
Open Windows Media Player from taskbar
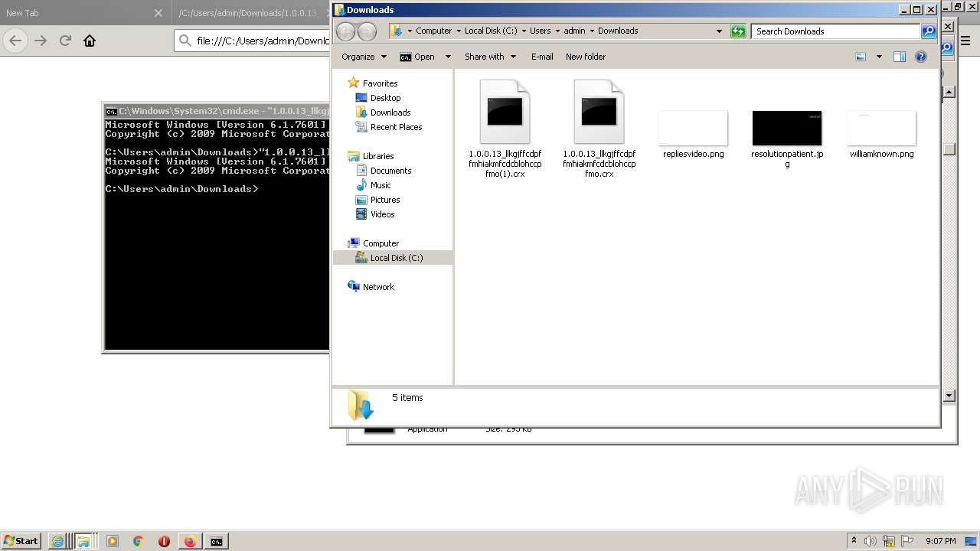point(113,541)
